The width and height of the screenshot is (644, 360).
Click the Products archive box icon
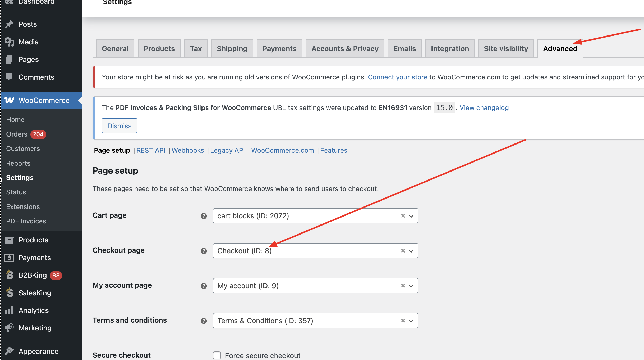coord(9,240)
